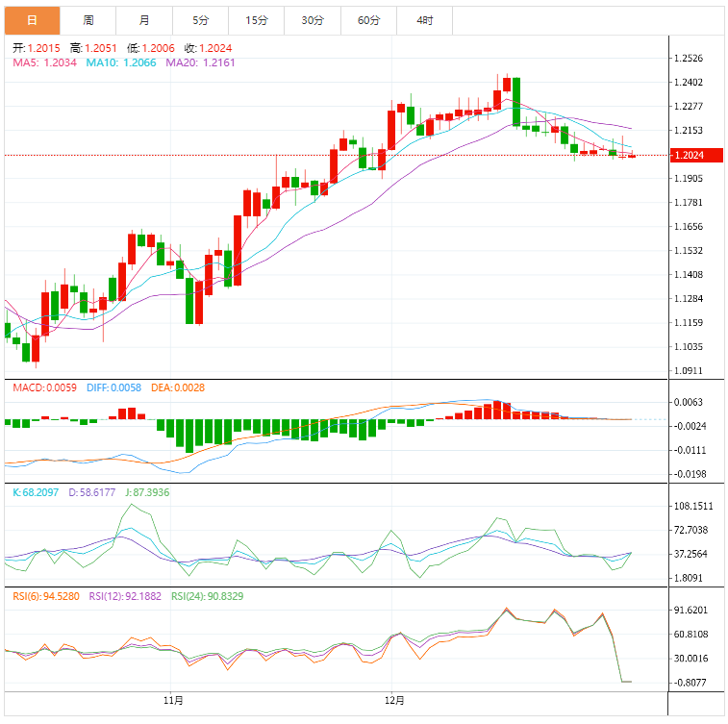Switch to the 月 monthly tab

pos(144,20)
